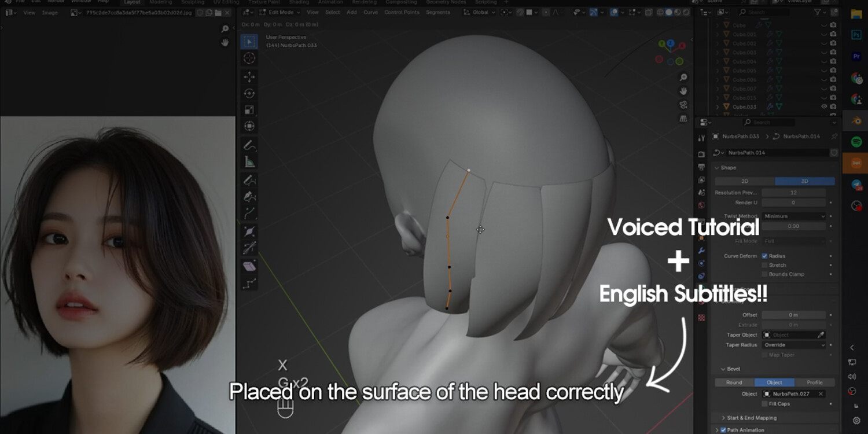Click the viewport zoom magnifier icon
Viewport: 868px width, 434px height.
point(683,78)
